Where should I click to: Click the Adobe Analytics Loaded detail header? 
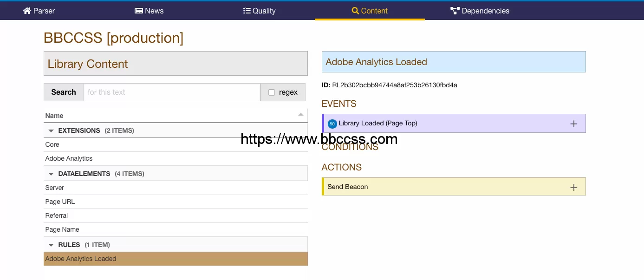click(x=454, y=62)
